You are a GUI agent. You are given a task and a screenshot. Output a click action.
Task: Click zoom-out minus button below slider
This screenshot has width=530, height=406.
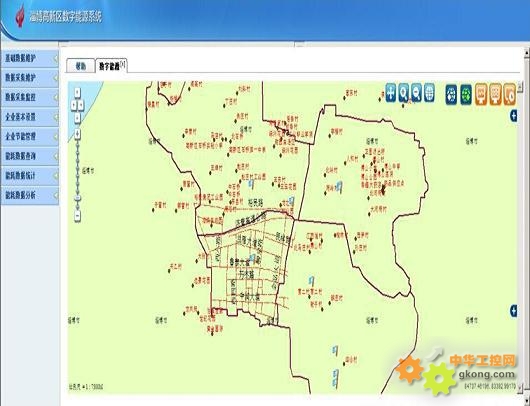click(78, 215)
